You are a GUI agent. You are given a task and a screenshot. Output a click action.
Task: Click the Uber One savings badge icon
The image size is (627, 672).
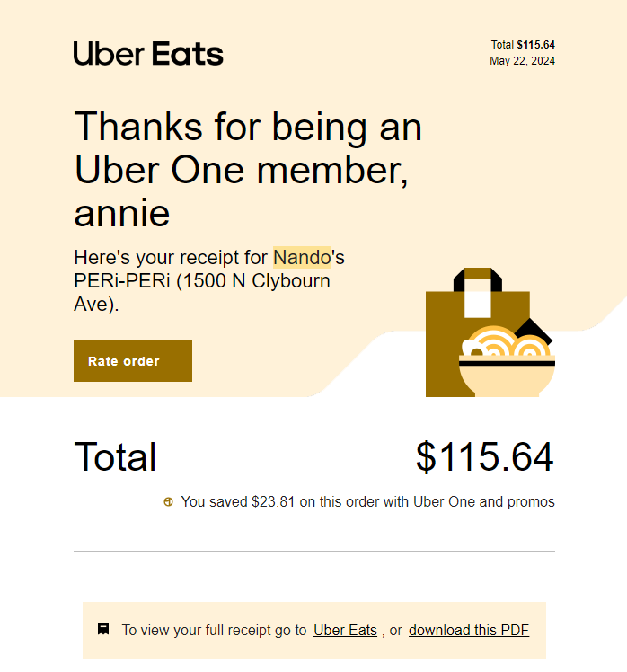168,502
